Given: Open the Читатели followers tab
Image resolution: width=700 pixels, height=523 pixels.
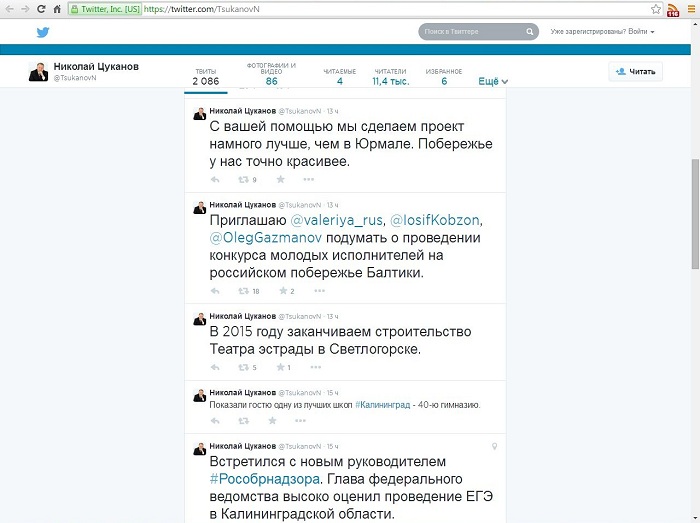Looking at the screenshot, I should [391, 77].
